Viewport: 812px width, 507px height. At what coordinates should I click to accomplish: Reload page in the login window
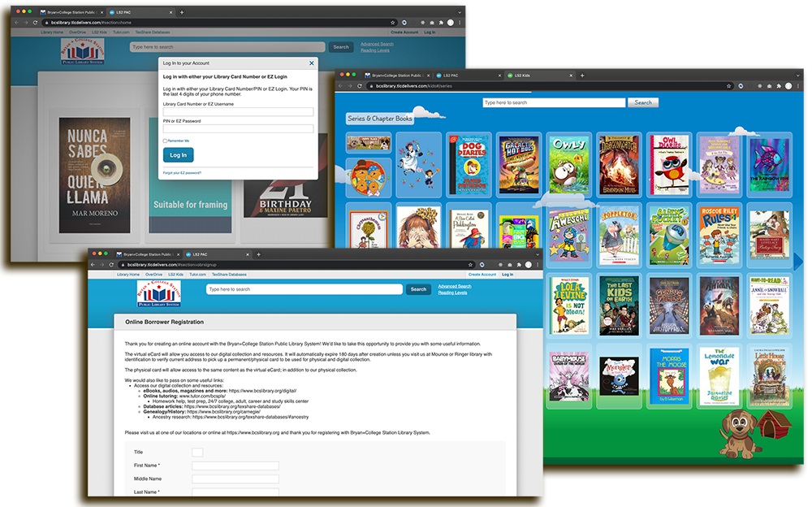pyautogui.click(x=35, y=22)
